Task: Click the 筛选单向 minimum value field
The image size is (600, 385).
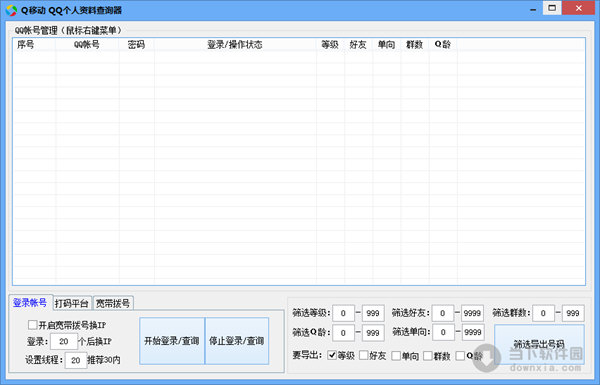Action: [443, 332]
